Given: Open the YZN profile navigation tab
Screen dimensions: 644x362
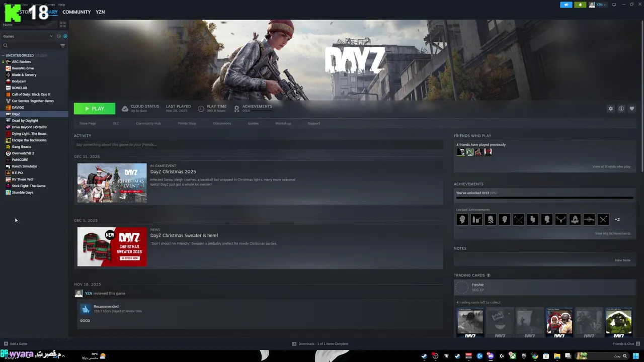Looking at the screenshot, I should (100, 12).
